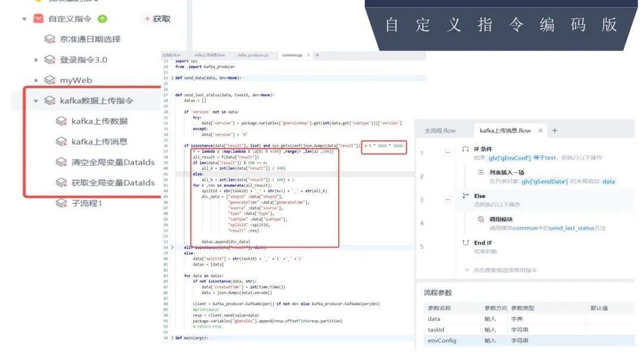Image resolution: width=644 pixels, height=363 pixels.
Task: Expand the 登录指令3.0 node
Action: click(36, 60)
